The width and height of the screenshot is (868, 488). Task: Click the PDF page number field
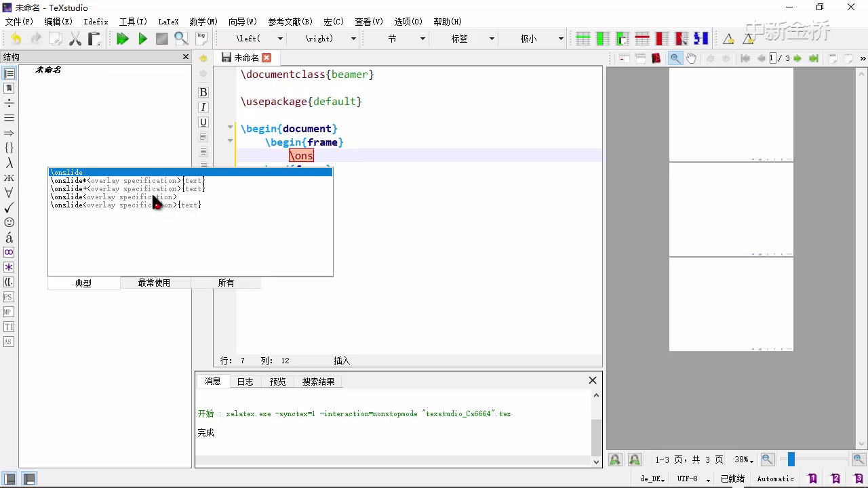(x=772, y=58)
